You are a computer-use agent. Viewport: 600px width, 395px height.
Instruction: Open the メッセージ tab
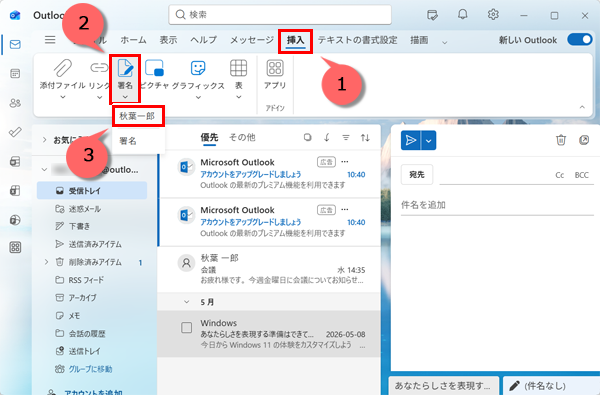[x=252, y=40]
